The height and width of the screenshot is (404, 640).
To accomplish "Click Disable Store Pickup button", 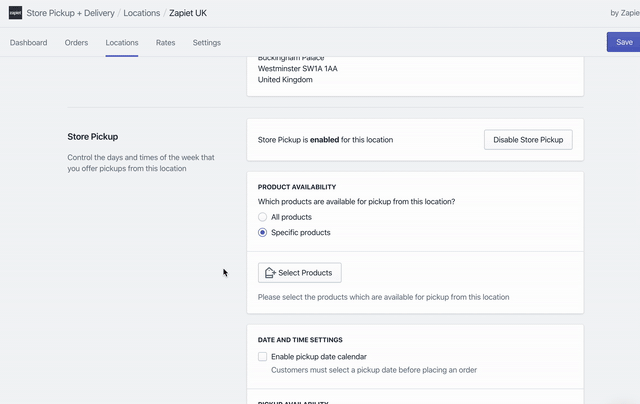I will coord(528,140).
